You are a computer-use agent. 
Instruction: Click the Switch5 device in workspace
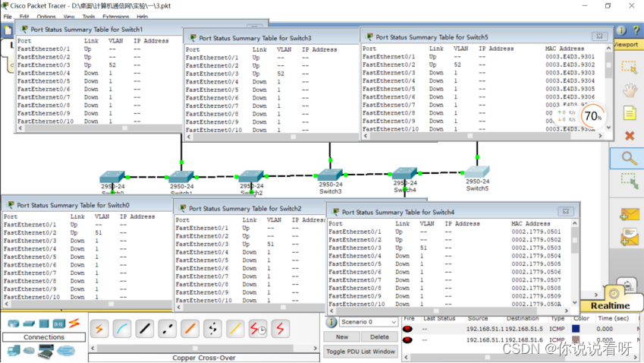coord(477,172)
